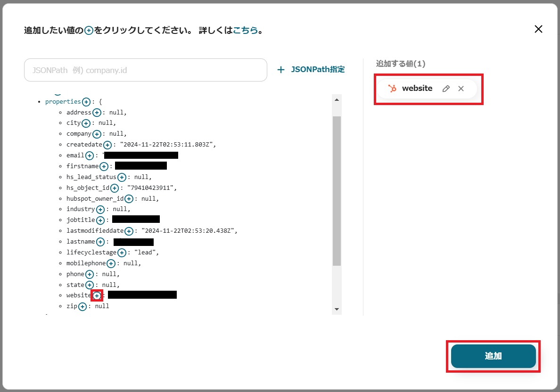Screen dimensions: 560x392
Task: Click the "lead" lifecyclestage value
Action: [145, 253]
